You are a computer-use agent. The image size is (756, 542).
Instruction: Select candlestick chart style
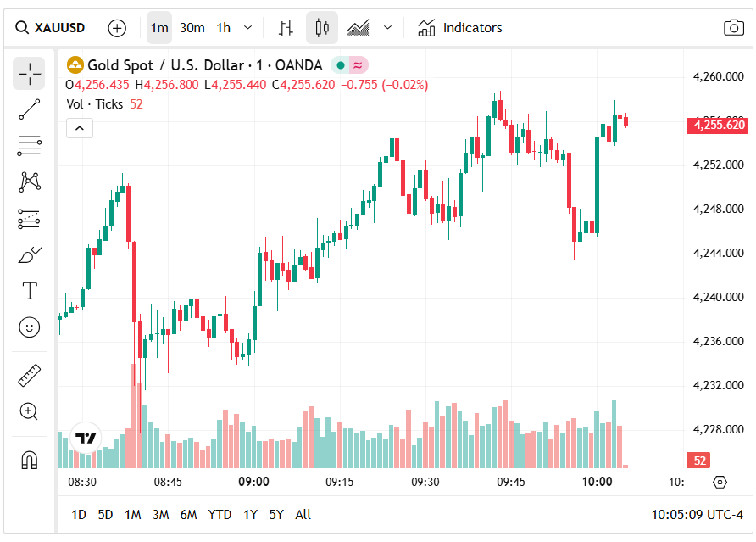(321, 28)
